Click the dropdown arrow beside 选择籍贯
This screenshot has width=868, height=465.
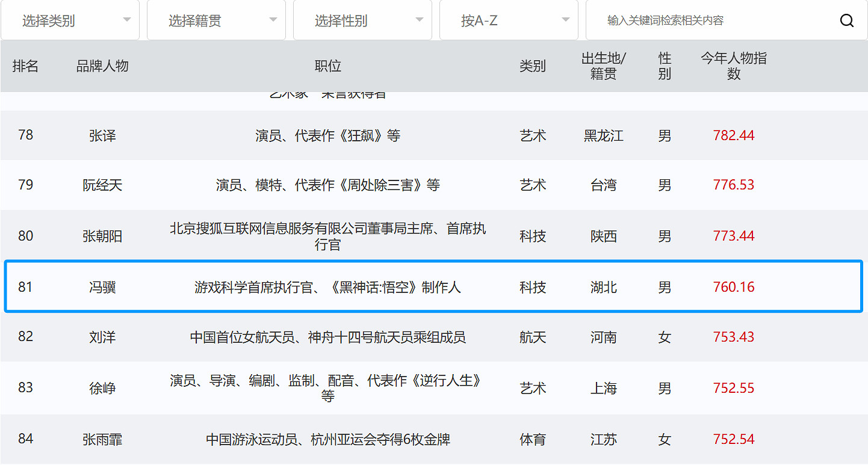(273, 20)
